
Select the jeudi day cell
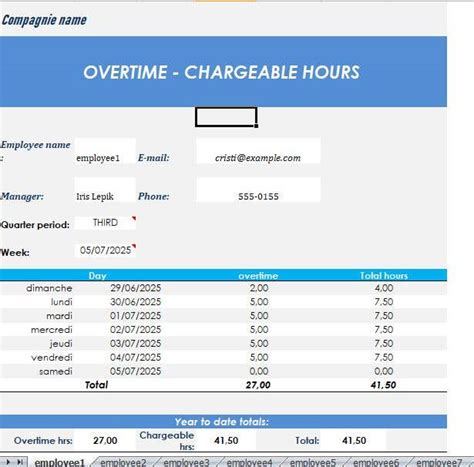(x=61, y=344)
